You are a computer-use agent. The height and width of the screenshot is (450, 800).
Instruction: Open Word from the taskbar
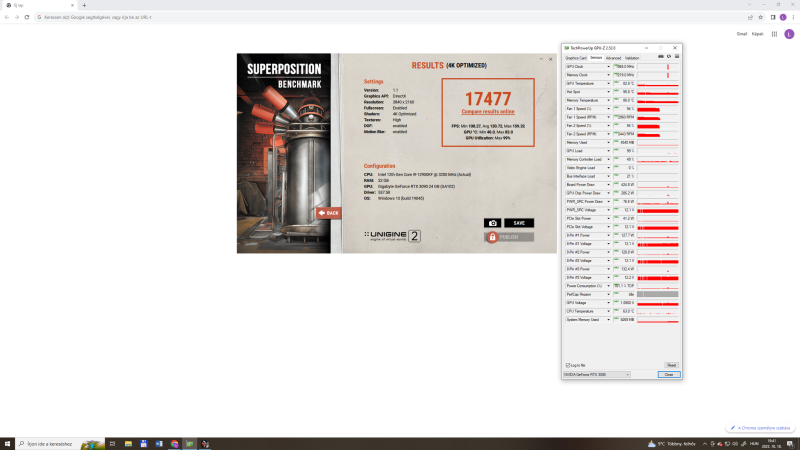coord(159,444)
